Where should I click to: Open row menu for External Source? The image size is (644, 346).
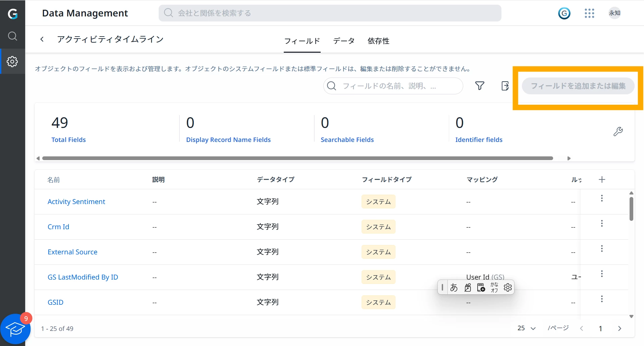point(602,249)
